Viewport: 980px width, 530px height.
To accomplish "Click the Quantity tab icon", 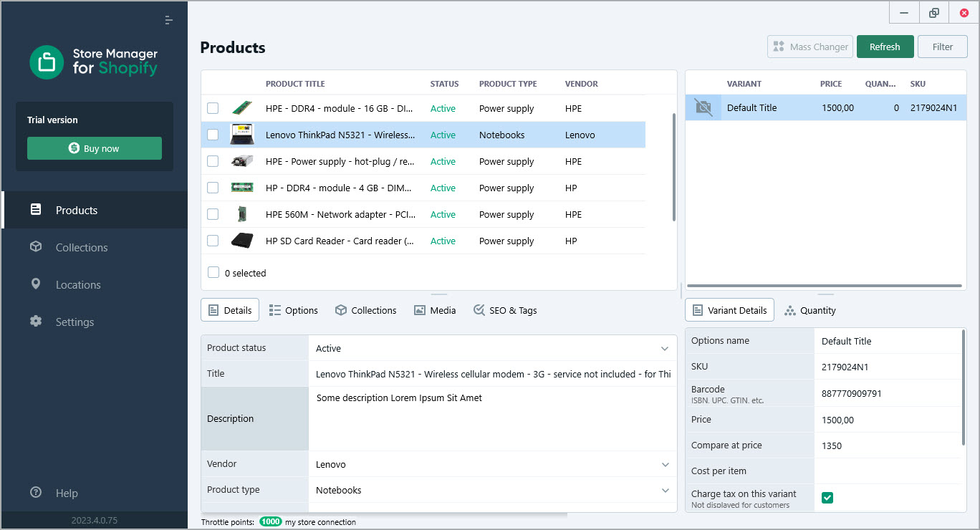I will (790, 310).
